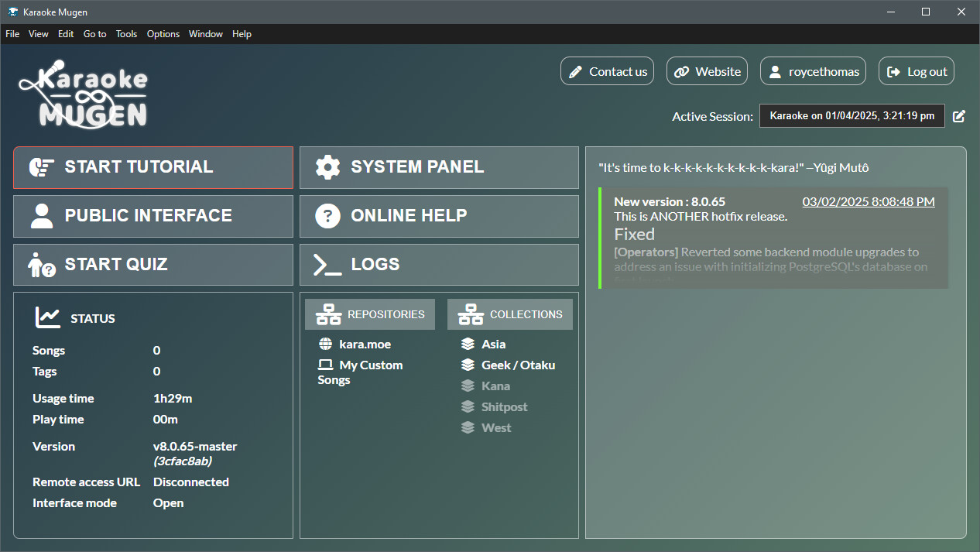Click the Status chart line icon
The width and height of the screenshot is (980, 552).
pos(48,317)
